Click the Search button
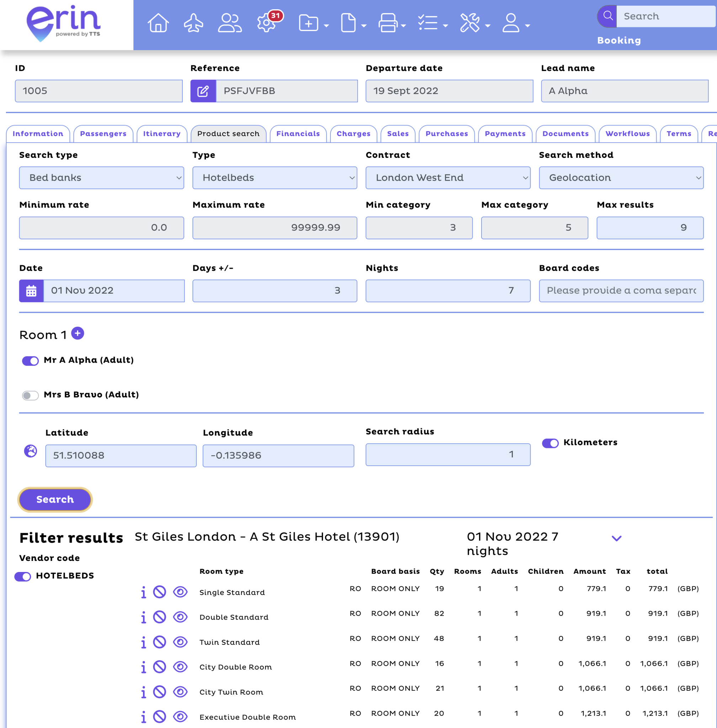 pos(54,499)
